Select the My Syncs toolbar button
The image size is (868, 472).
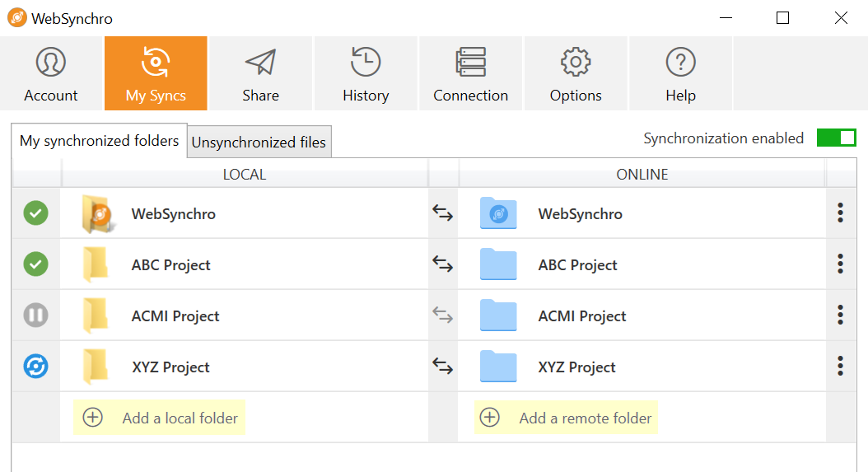click(x=156, y=73)
